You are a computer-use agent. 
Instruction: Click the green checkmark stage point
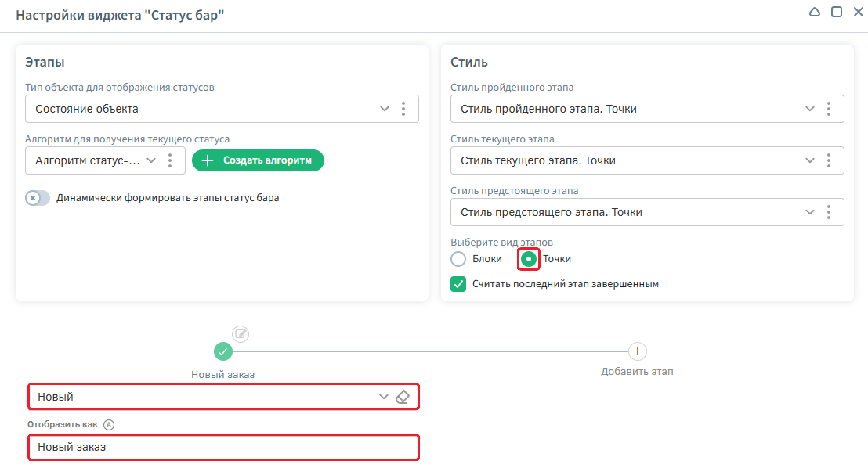coord(223,351)
